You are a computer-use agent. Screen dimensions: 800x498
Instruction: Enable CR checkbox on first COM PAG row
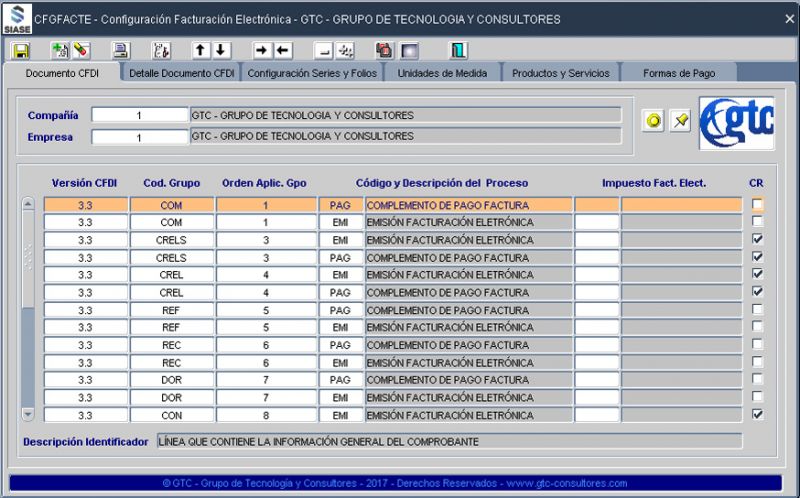coord(757,205)
